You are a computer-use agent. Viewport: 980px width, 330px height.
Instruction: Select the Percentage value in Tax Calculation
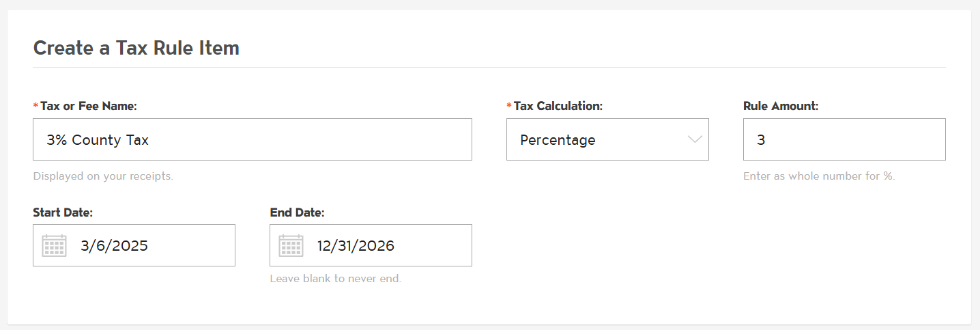click(x=558, y=140)
